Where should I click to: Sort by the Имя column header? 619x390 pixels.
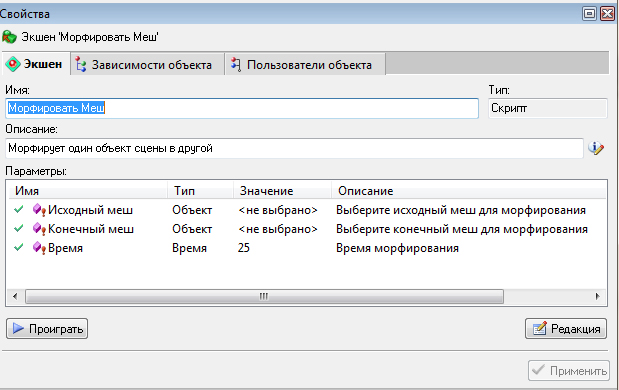pyautogui.click(x=88, y=191)
